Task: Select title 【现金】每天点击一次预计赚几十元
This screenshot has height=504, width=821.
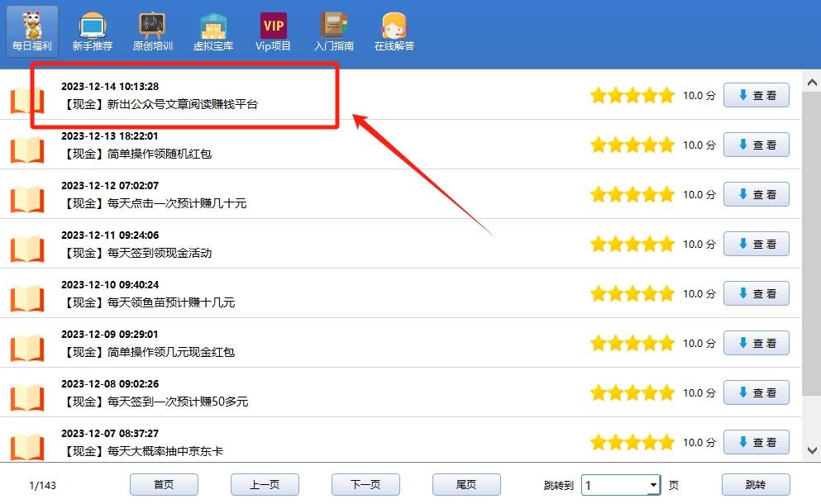Action: tap(154, 203)
